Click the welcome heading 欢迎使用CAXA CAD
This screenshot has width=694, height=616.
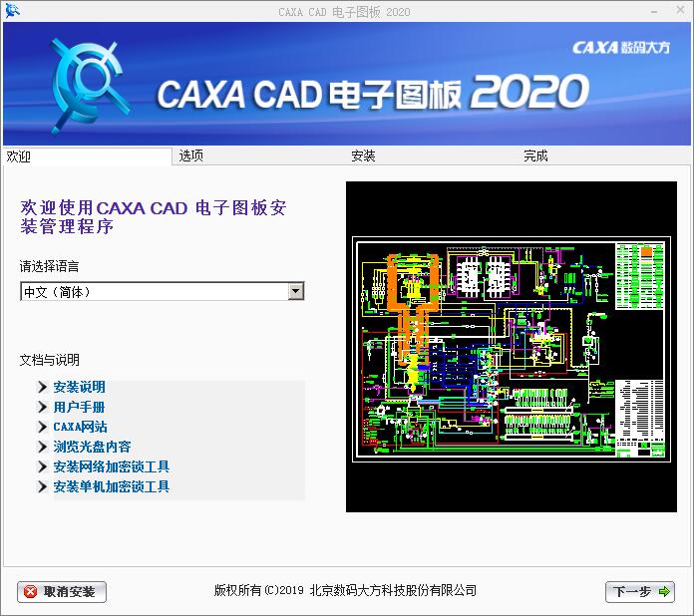(154, 217)
